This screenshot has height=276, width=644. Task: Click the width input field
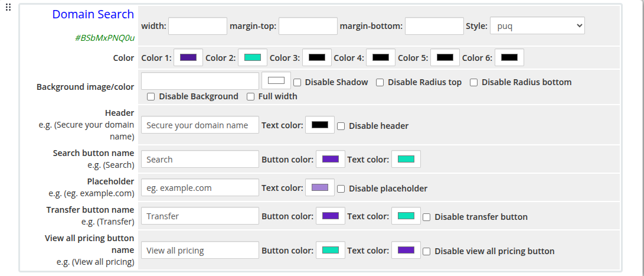tap(198, 26)
